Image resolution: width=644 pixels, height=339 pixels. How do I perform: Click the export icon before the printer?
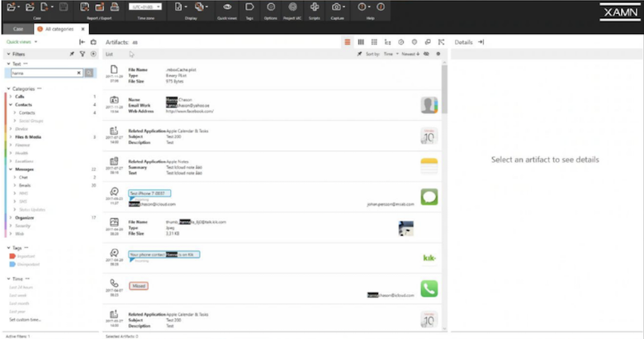99,7
